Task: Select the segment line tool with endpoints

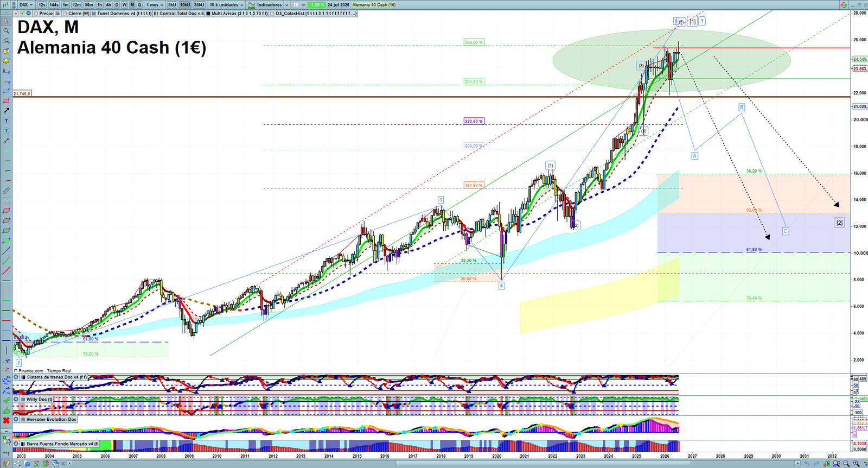Action: [6, 141]
